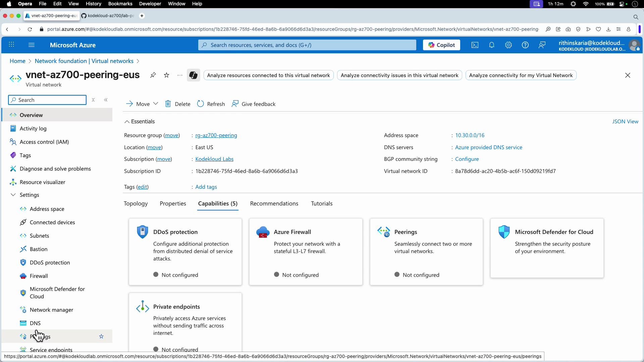Select Overview in the sidebar
This screenshot has width=644, height=362.
[57, 115]
